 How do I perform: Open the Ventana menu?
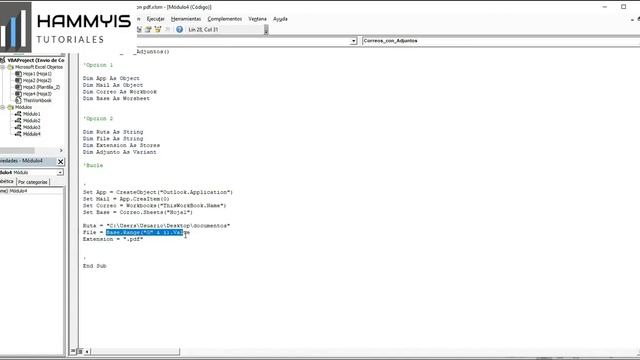tap(257, 19)
